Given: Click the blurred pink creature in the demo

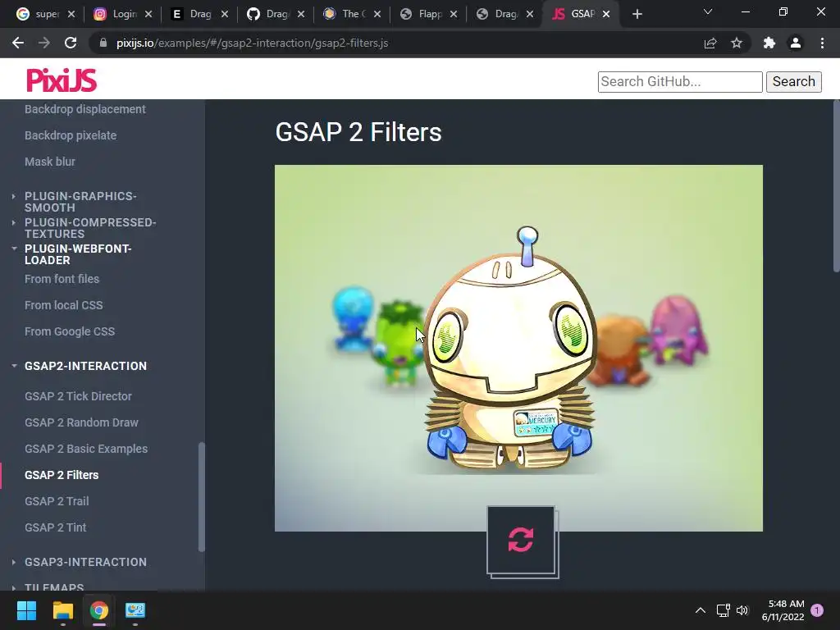Looking at the screenshot, I should coord(678,329).
